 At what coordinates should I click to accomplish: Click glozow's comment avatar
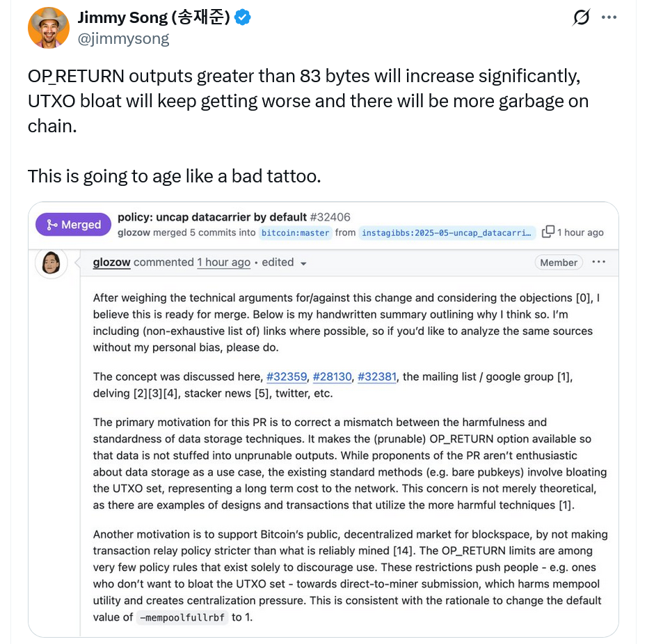pos(51,263)
